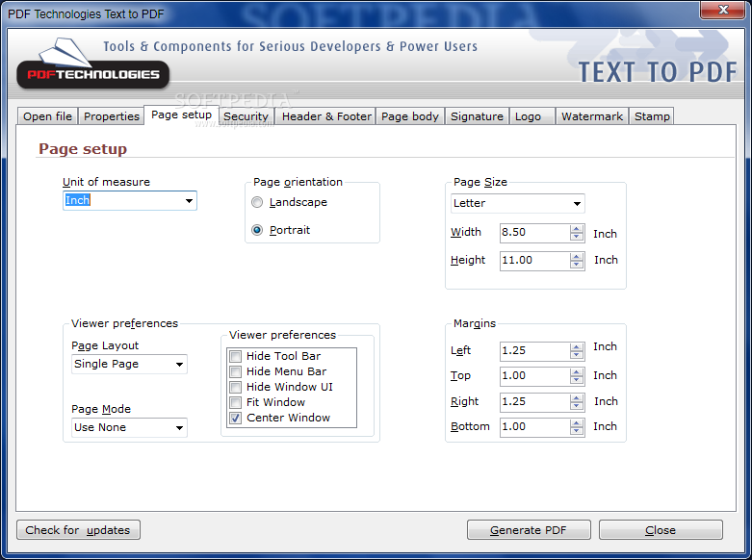
Task: Click the Height input field 11.00
Action: click(x=534, y=261)
